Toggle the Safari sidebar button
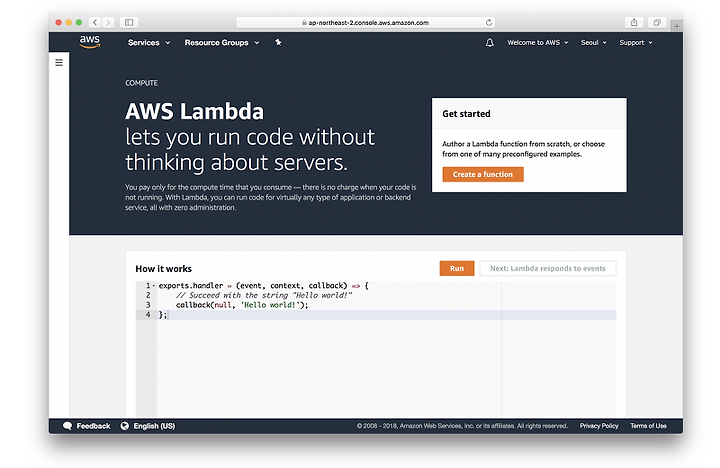The width and height of the screenshot is (720, 468). pyautogui.click(x=129, y=23)
